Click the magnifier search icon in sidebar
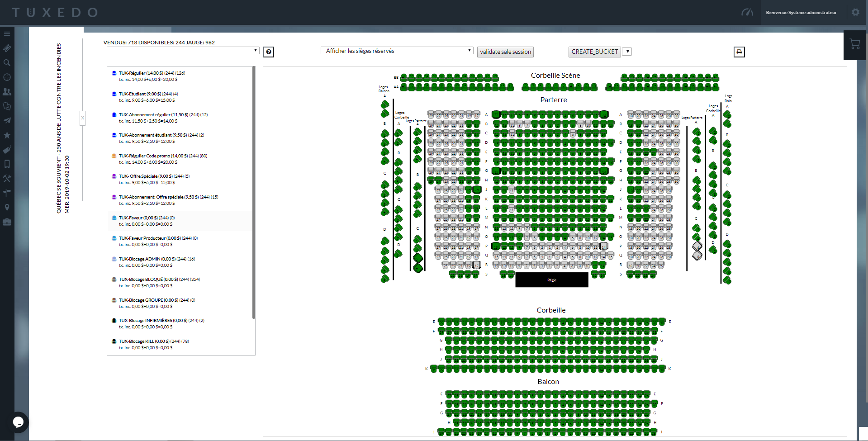 coord(7,62)
